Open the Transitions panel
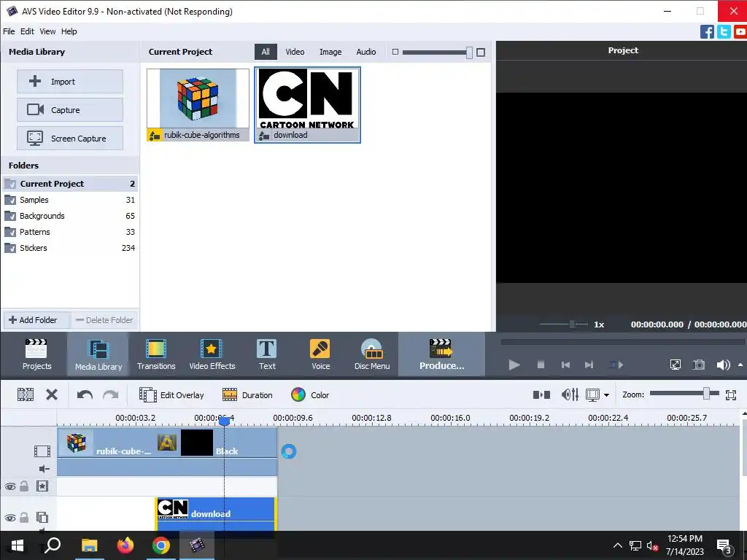Viewport: 747px width, 560px height. pyautogui.click(x=156, y=354)
